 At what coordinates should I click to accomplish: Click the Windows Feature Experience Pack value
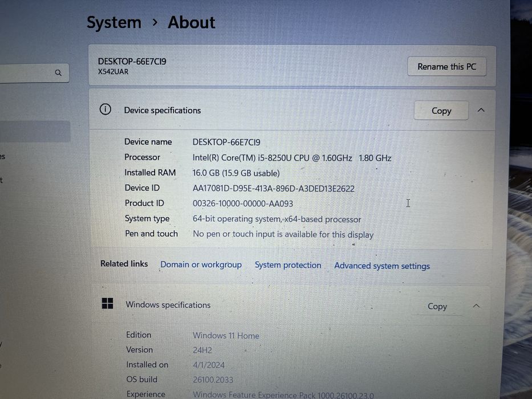coord(283,395)
